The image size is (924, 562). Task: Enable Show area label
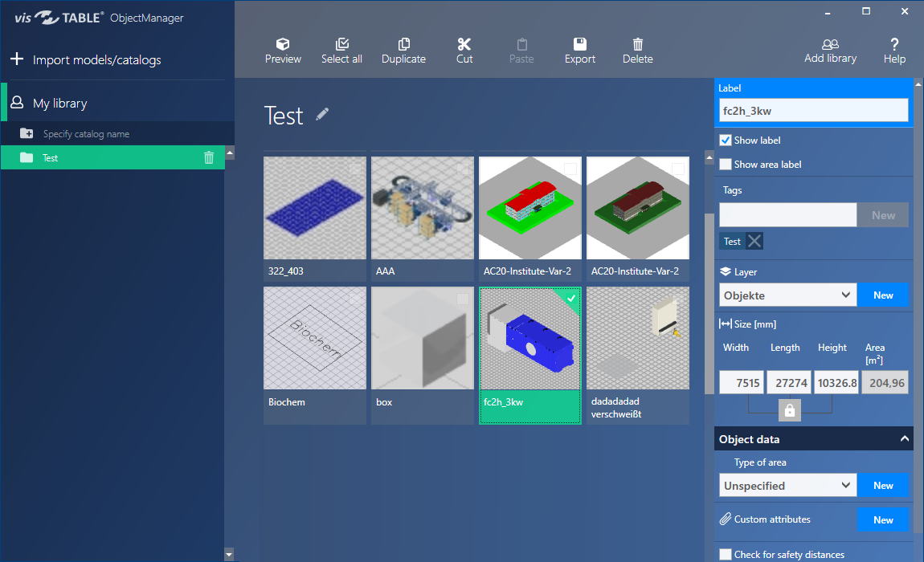(x=726, y=164)
